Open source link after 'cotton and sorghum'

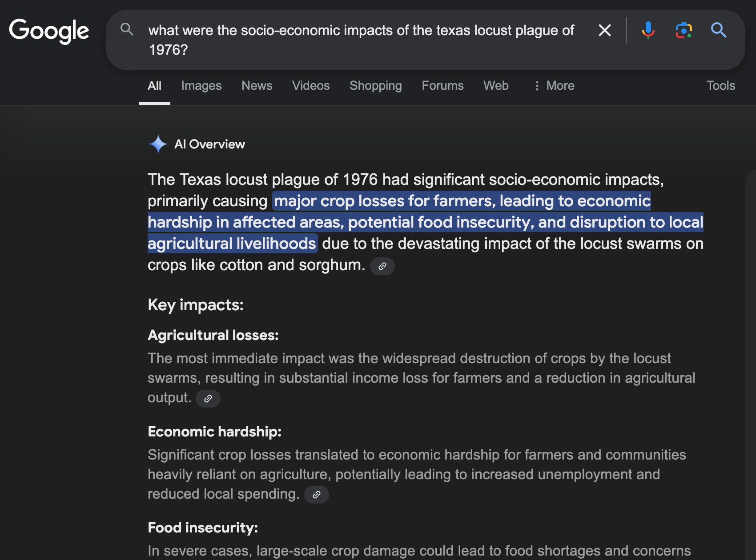coord(382,266)
